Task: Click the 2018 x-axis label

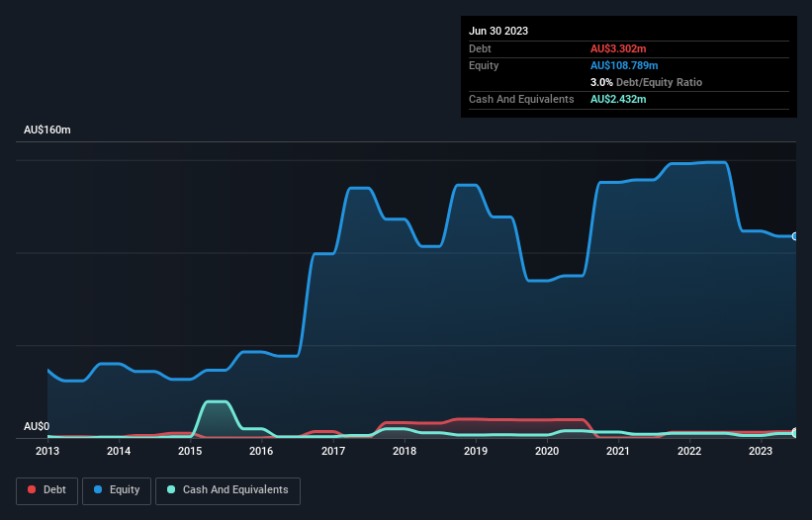Action: tap(405, 451)
